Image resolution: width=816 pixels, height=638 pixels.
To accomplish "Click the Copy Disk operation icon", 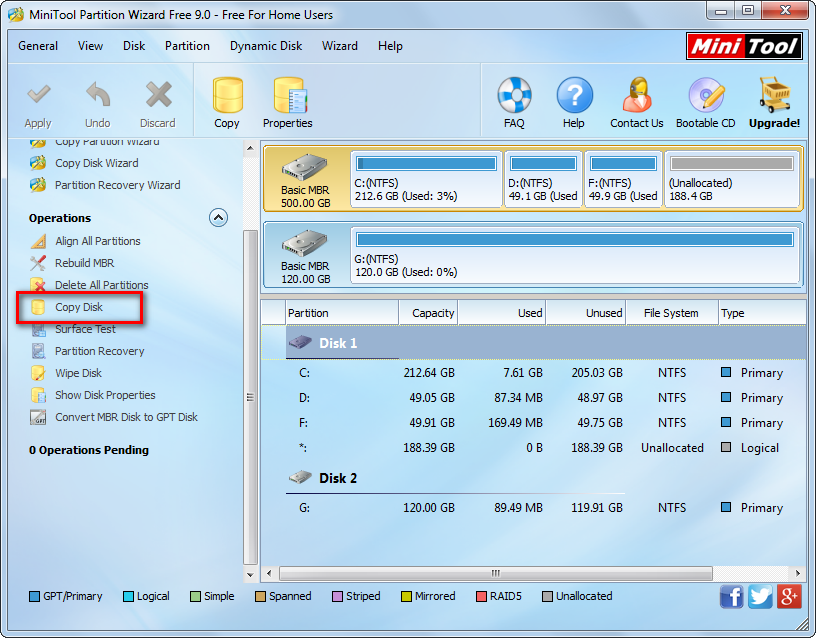I will coord(38,307).
